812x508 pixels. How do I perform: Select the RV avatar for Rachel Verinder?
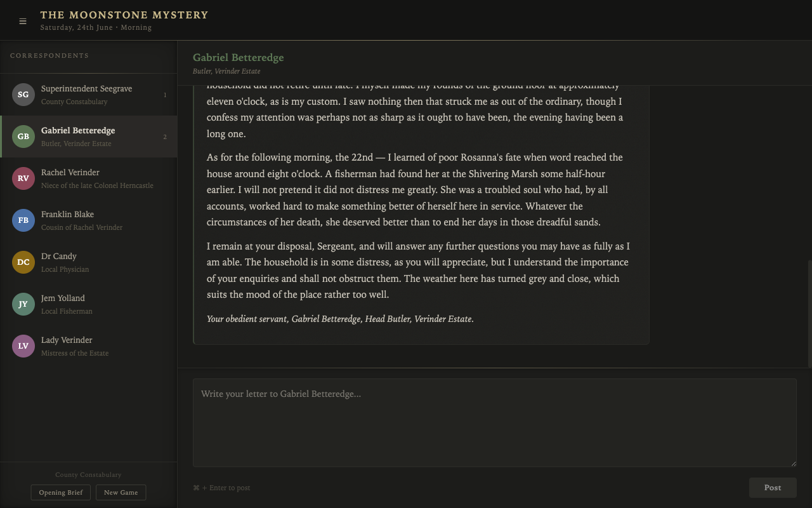[x=23, y=178]
